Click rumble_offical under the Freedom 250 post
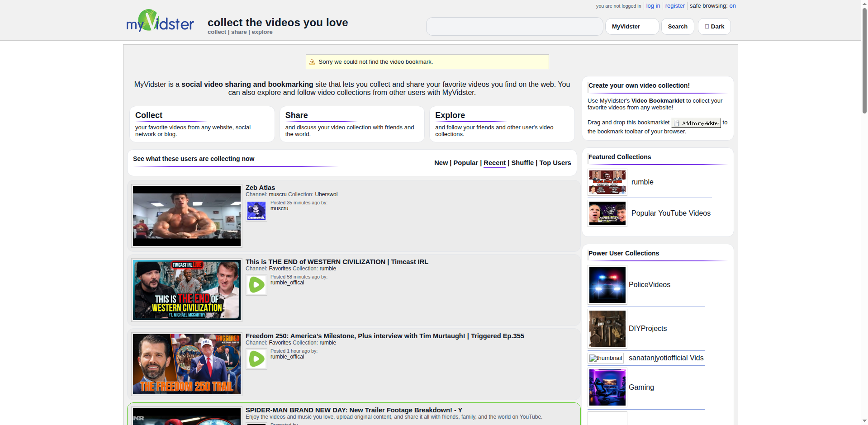Image resolution: width=868 pixels, height=425 pixels. pos(287,357)
